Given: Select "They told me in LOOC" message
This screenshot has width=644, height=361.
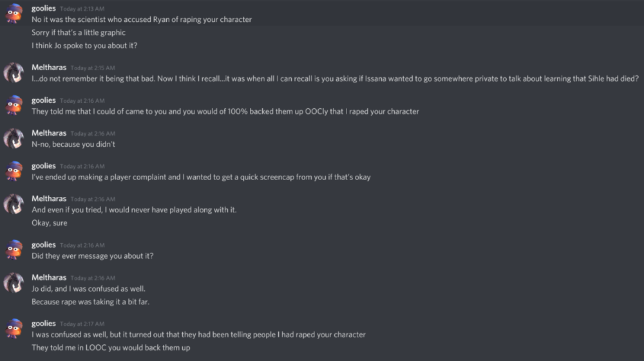Looking at the screenshot, I should click(x=111, y=347).
